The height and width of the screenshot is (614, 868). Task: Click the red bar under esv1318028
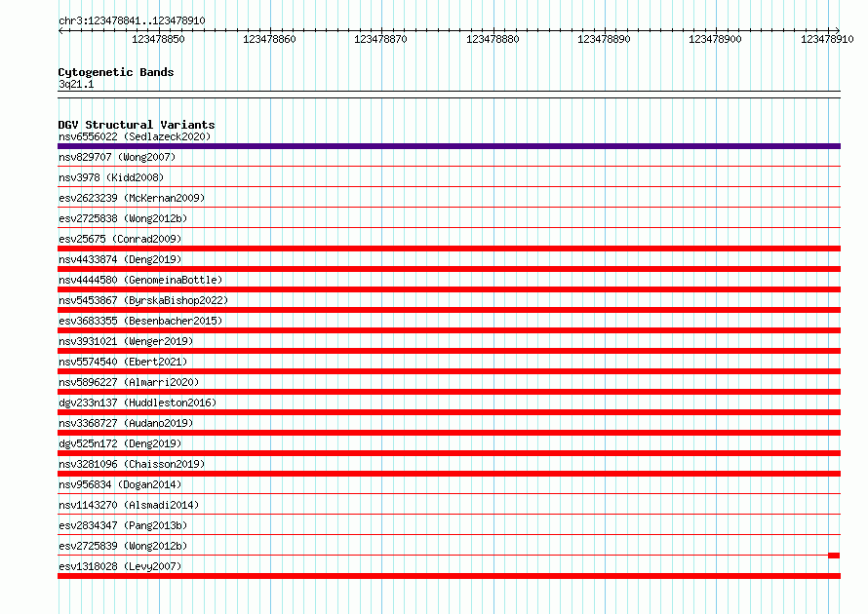[x=449, y=576]
